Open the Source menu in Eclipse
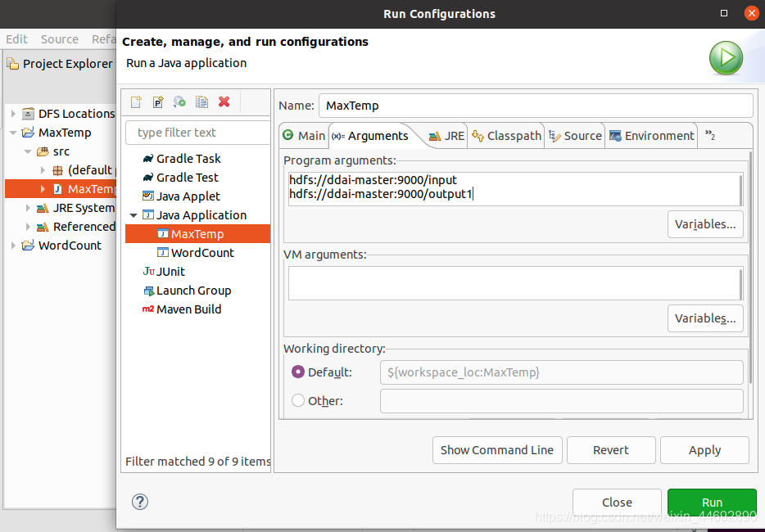The height and width of the screenshot is (532, 765). 60,39
